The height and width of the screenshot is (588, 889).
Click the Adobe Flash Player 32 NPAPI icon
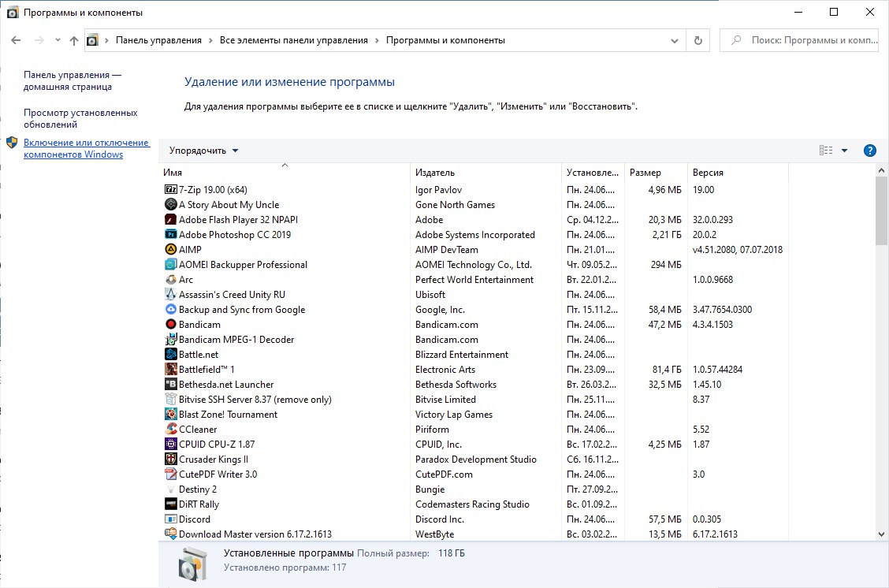click(x=171, y=219)
